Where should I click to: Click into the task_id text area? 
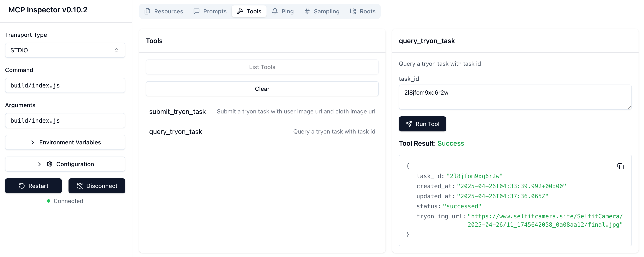point(515,97)
